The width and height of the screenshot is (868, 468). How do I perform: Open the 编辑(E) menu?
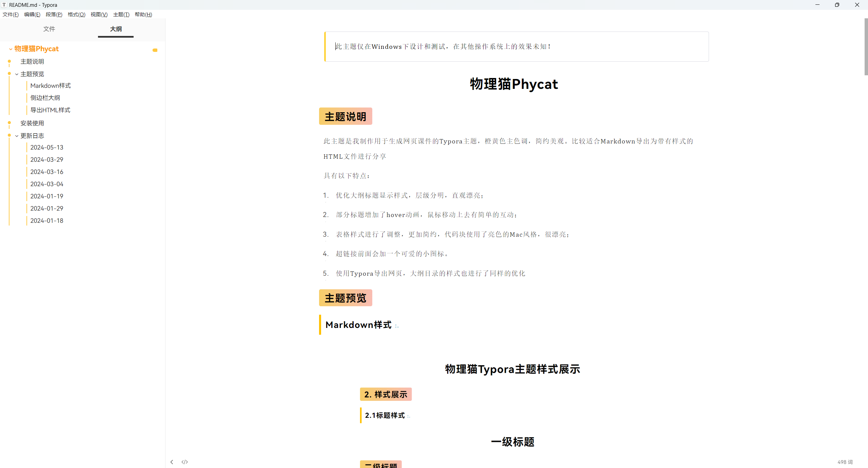32,15
